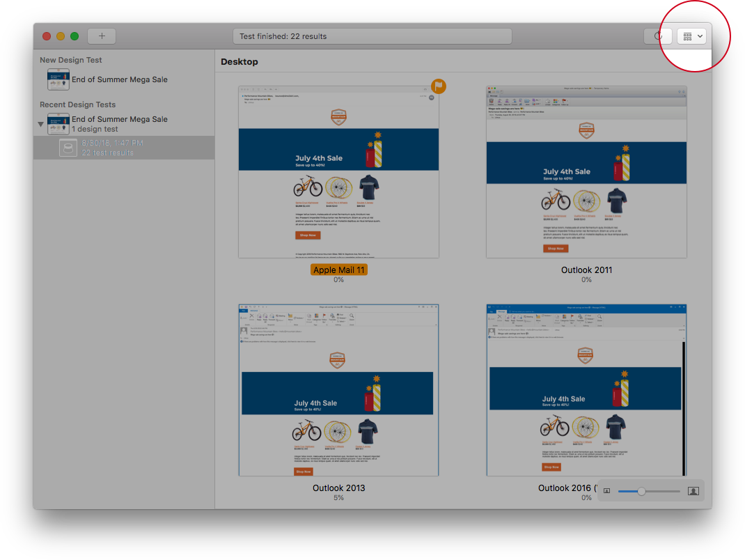Click the New Design Test heading

[71, 60]
